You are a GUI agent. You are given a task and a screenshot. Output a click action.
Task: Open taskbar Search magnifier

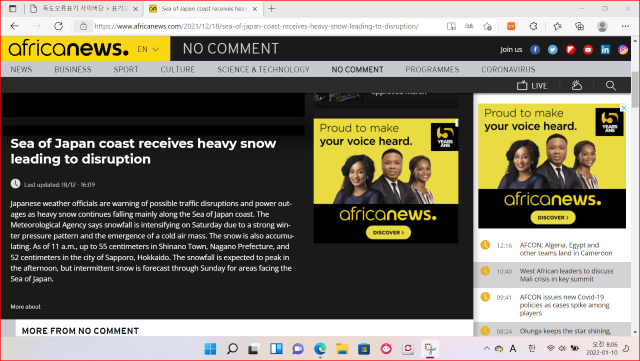(x=232, y=349)
